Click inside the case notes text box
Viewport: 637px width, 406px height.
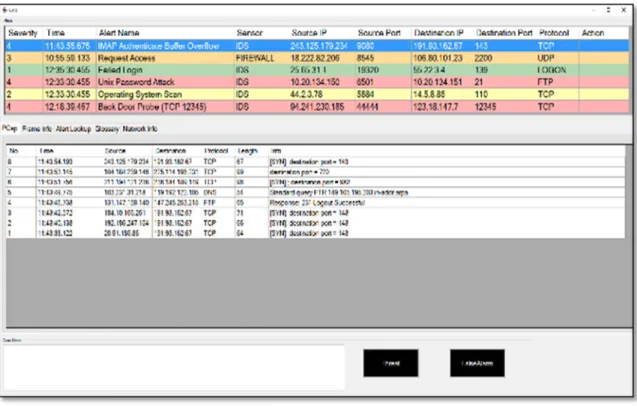point(174,367)
